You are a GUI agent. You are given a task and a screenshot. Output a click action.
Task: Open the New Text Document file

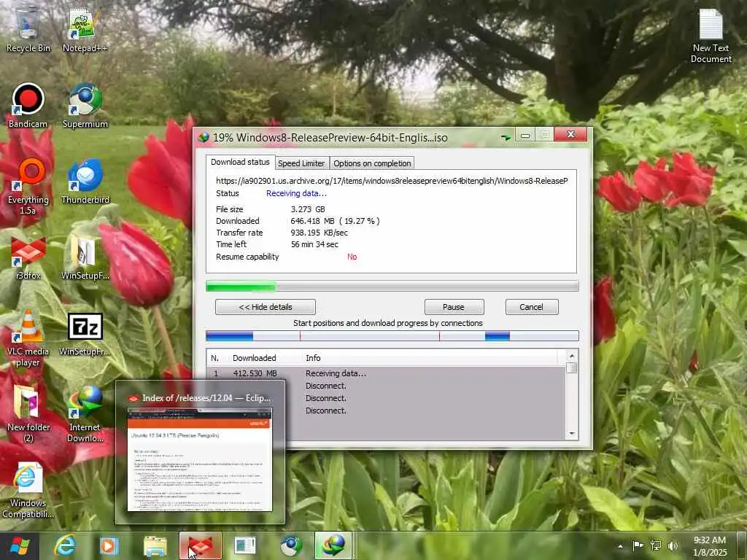point(711,36)
